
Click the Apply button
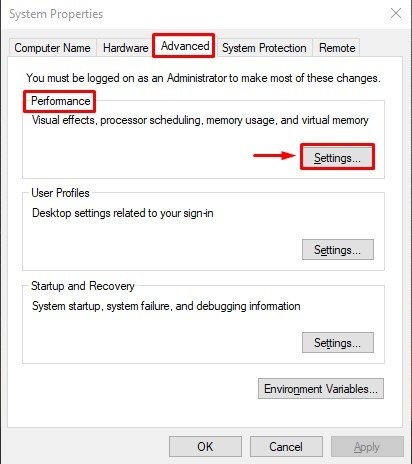tap(367, 447)
